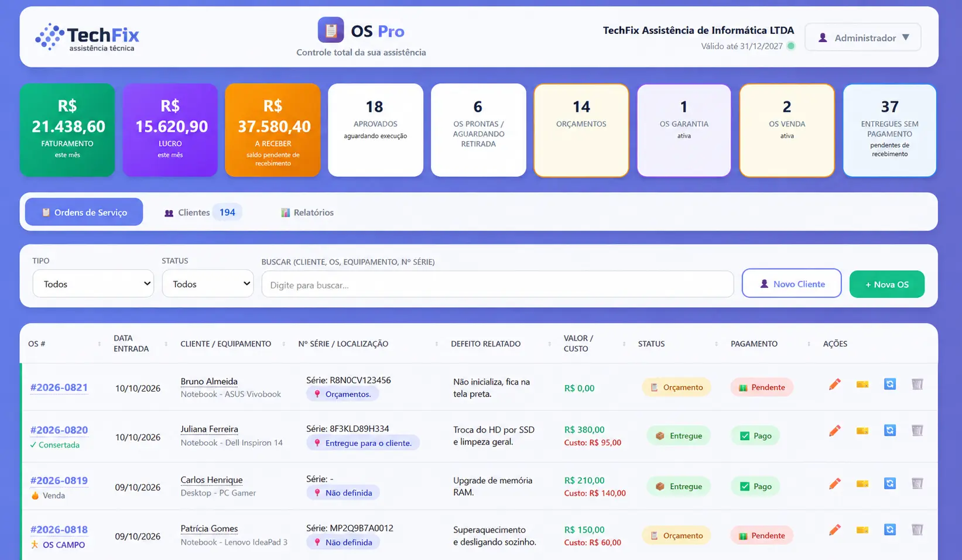
Task: Sort by the Cliente / Equipamento column arrows
Action: pyautogui.click(x=283, y=344)
